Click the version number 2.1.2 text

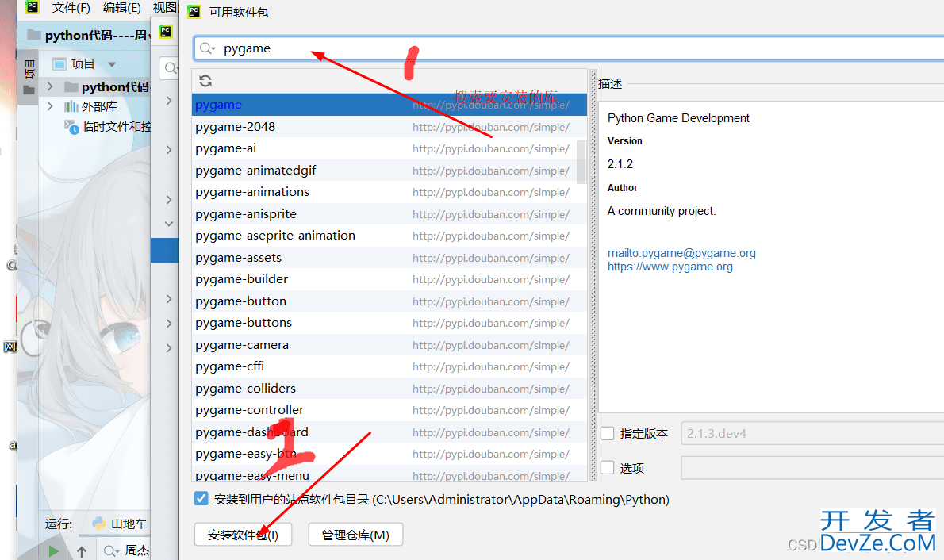click(x=620, y=163)
